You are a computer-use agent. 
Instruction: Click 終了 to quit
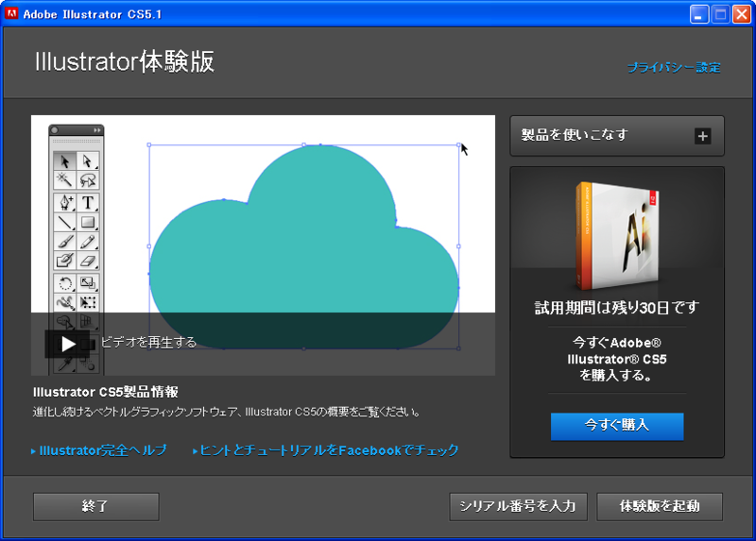(96, 506)
